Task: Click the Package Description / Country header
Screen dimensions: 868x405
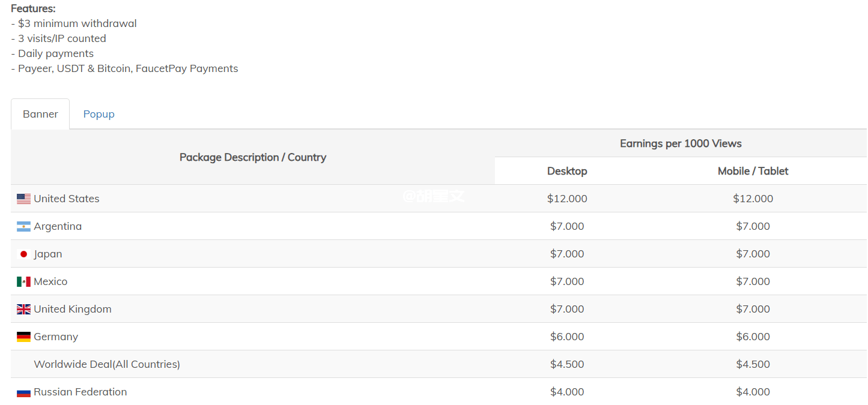Action: pos(253,157)
